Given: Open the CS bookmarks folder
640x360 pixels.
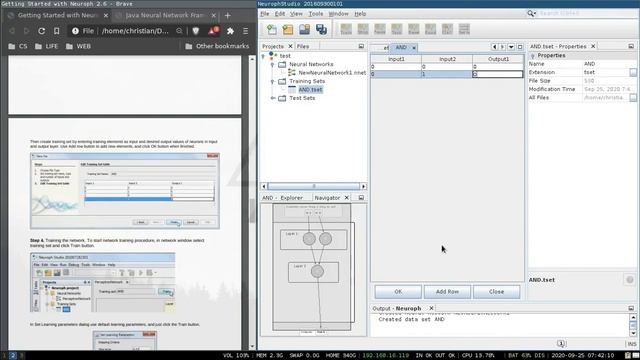Looking at the screenshot, I should coord(18,47).
